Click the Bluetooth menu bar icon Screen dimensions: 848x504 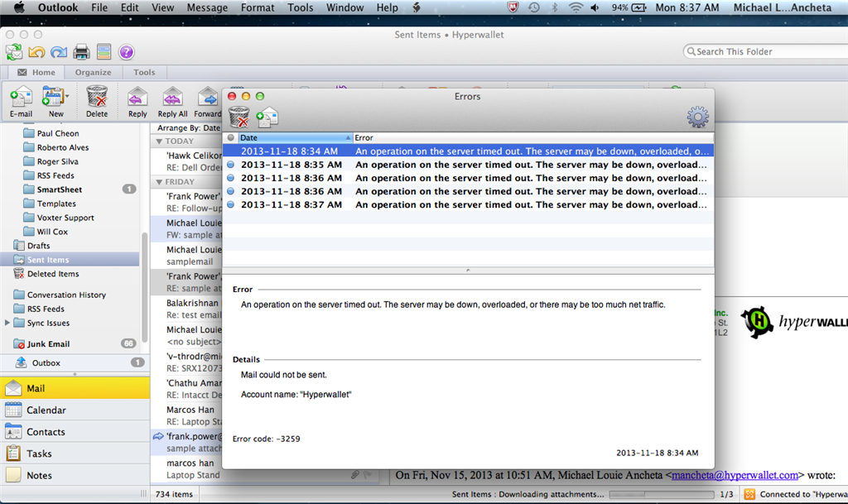[x=554, y=7]
